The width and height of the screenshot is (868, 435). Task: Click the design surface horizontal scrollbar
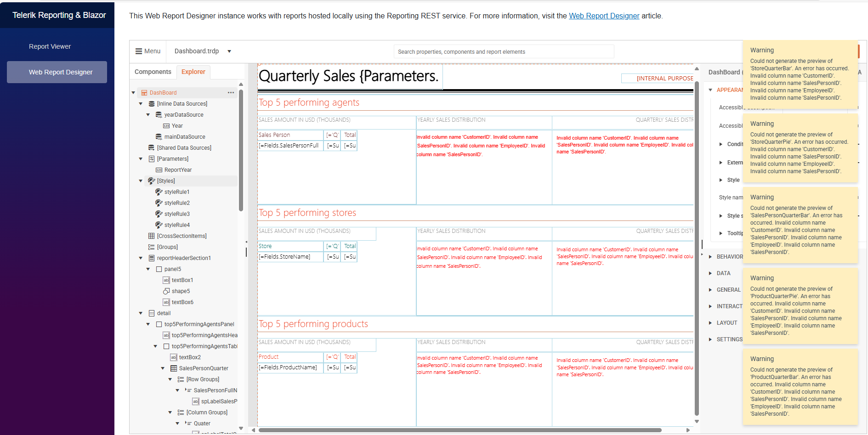(x=460, y=430)
